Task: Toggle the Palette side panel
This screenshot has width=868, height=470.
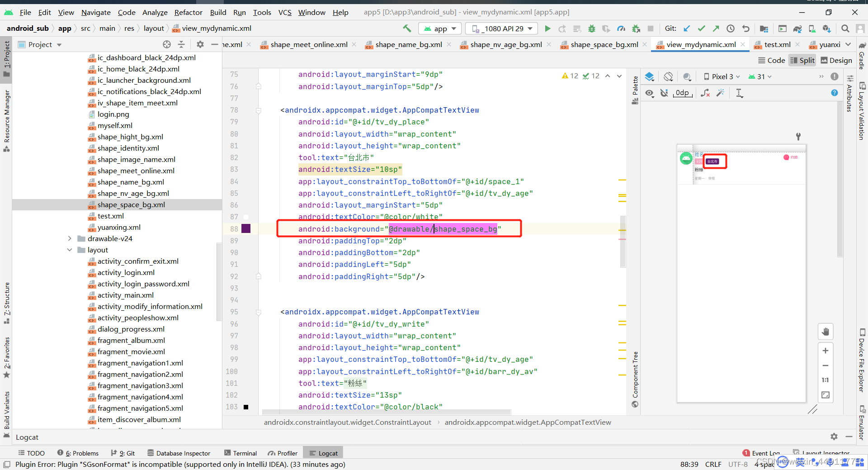Action: tap(635, 90)
